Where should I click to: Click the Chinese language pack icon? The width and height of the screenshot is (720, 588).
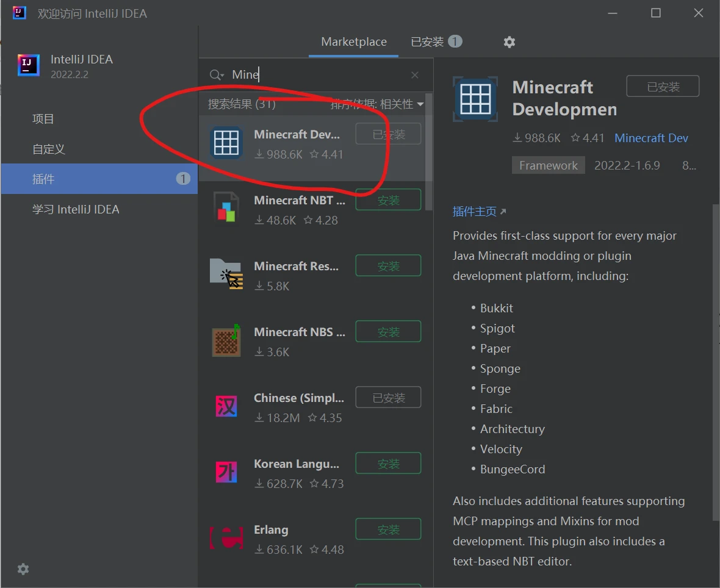pyautogui.click(x=226, y=406)
